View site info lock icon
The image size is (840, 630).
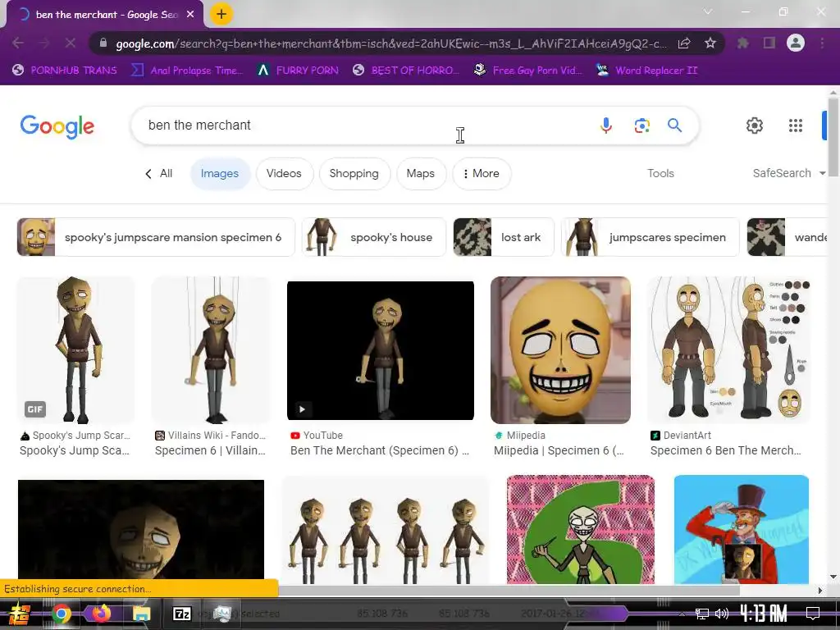coord(103,43)
